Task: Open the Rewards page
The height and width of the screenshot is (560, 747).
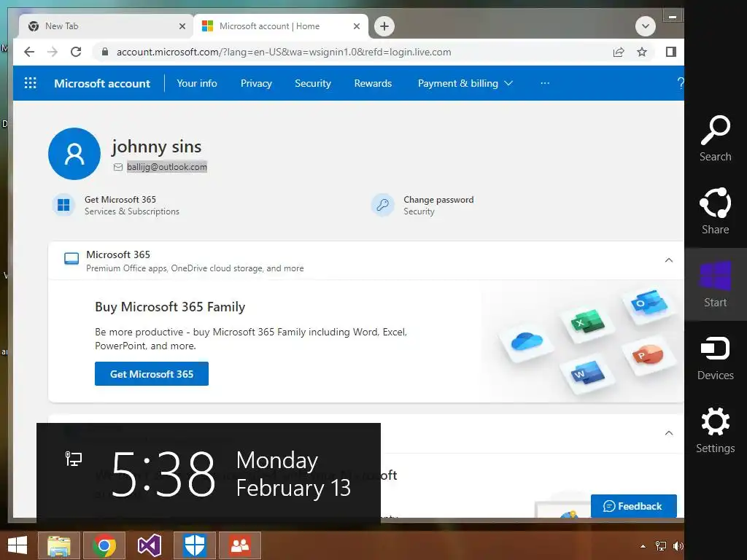Action: click(373, 83)
